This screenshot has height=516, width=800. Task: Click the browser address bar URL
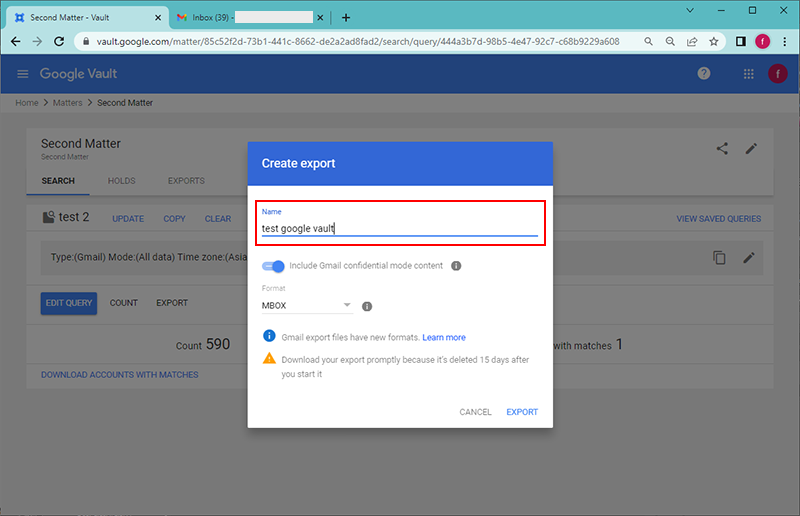(358, 42)
